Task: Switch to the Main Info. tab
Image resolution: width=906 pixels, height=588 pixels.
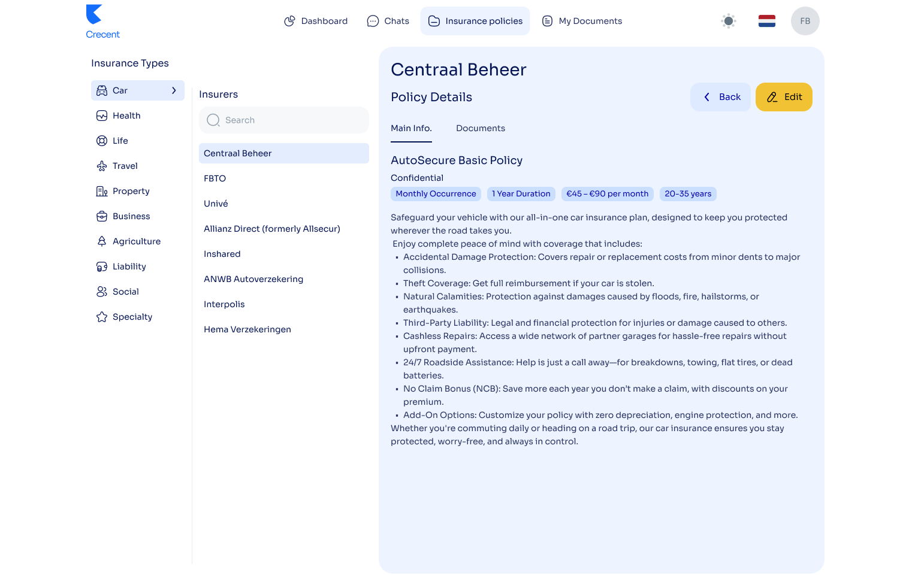Action: point(411,129)
